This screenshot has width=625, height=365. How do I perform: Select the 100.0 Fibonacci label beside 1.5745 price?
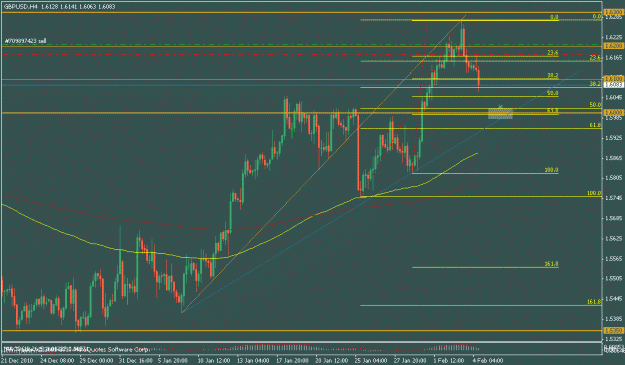594,193
